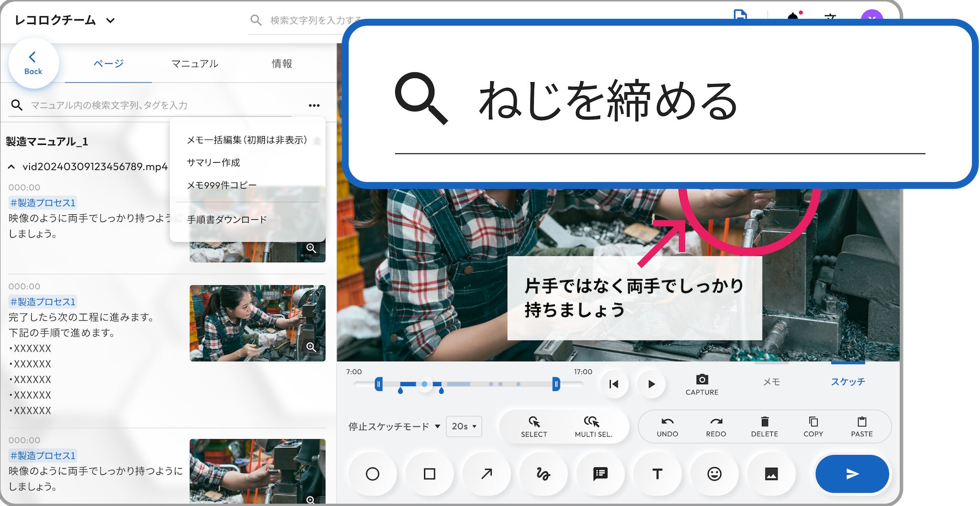Open the thumbnail beside 完了したら次の工程に進みます
This screenshot has width=980, height=506.
tap(257, 323)
